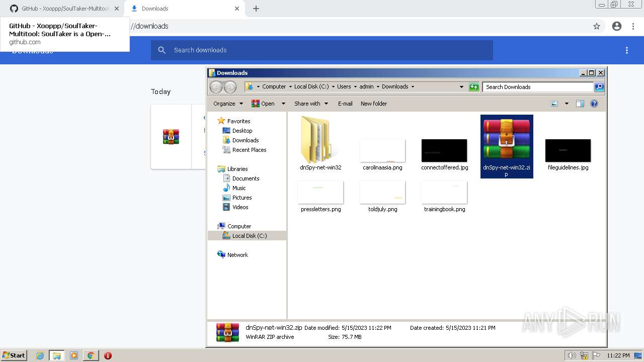Click admin in the address breadcrumb
This screenshot has height=362, width=644.
point(366,86)
